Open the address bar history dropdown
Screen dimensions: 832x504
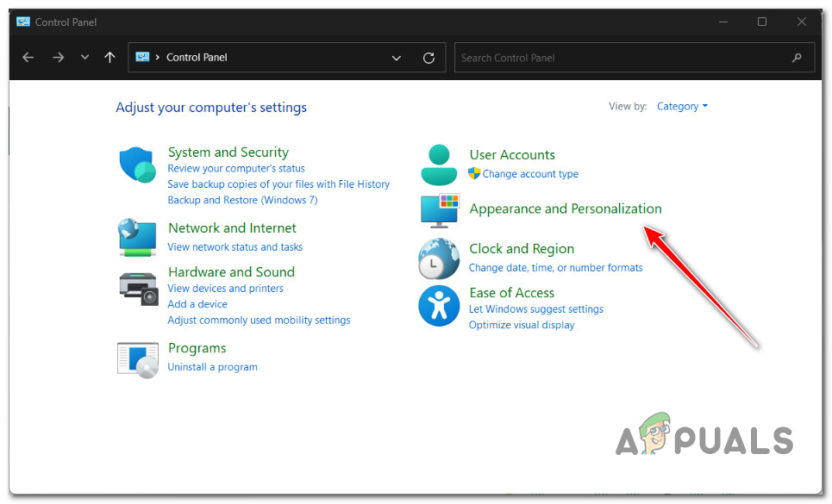pos(397,58)
